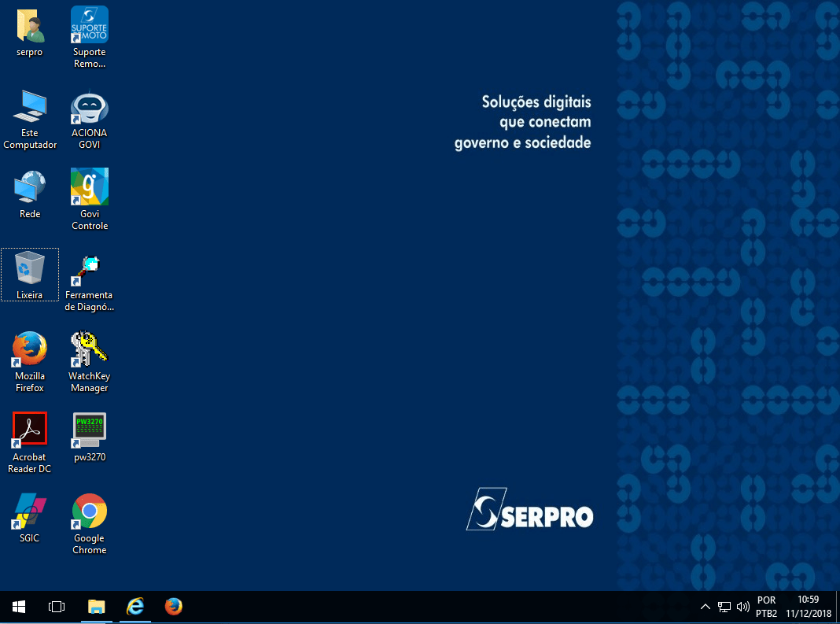This screenshot has width=840, height=624.
Task: Select the pw3270 terminal icon
Action: click(x=90, y=432)
